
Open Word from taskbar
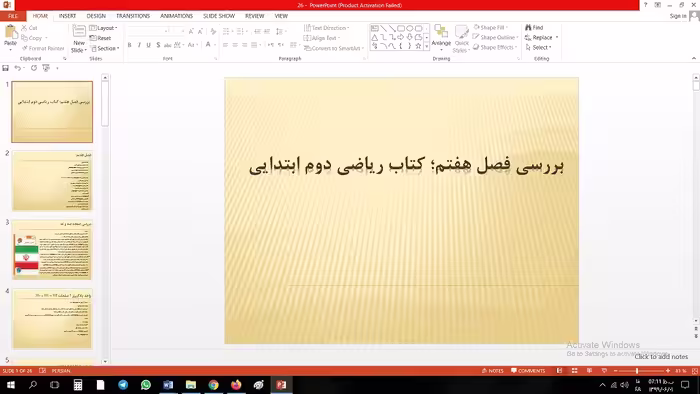168,385
